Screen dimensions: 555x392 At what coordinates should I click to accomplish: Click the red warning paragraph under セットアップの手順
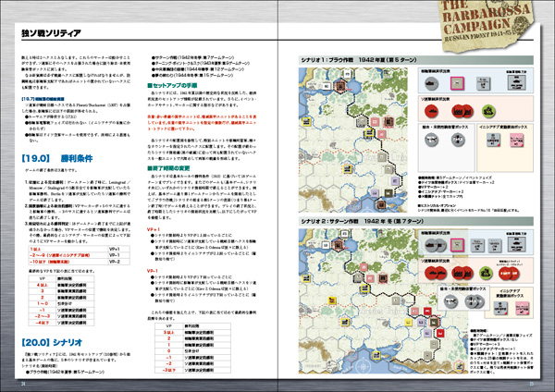[x=202, y=122]
